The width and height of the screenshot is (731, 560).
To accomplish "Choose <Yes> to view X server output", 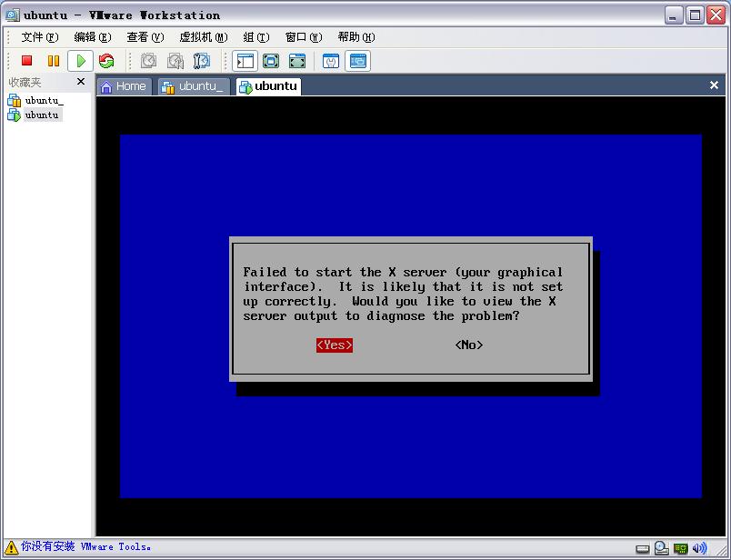I will pos(335,345).
